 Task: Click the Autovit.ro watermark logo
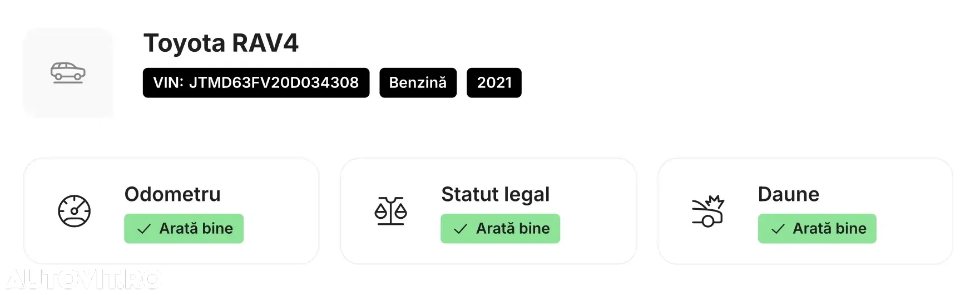click(83, 279)
